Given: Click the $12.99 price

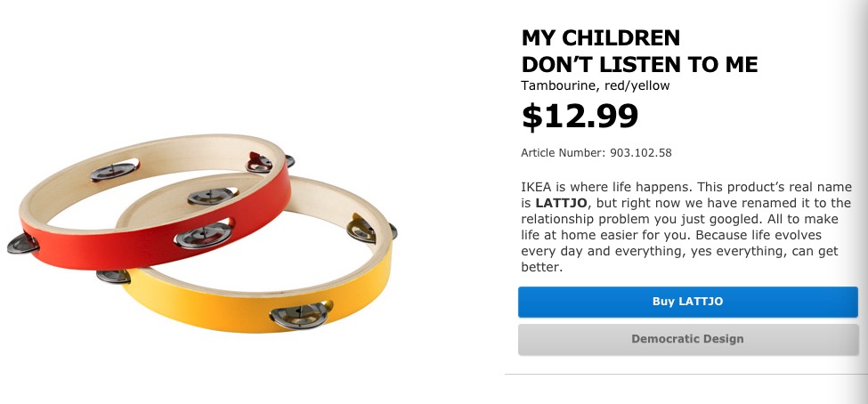Looking at the screenshot, I should coord(580,117).
